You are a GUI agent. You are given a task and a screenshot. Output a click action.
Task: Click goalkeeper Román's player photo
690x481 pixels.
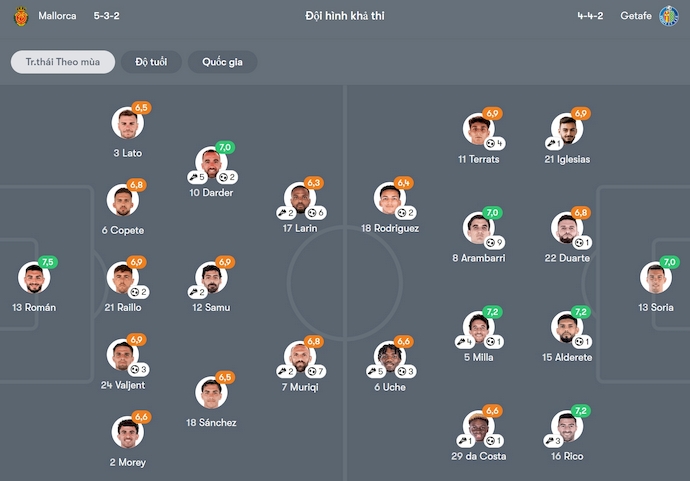click(x=34, y=278)
